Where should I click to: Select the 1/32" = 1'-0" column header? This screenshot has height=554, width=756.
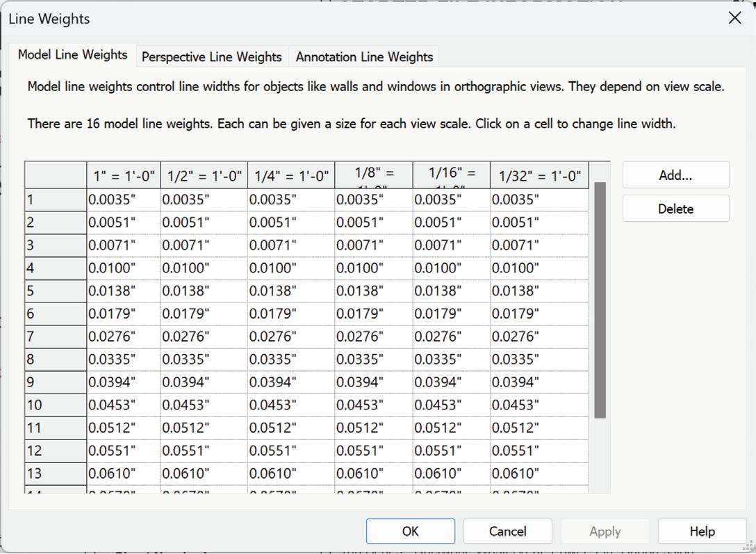click(539, 175)
